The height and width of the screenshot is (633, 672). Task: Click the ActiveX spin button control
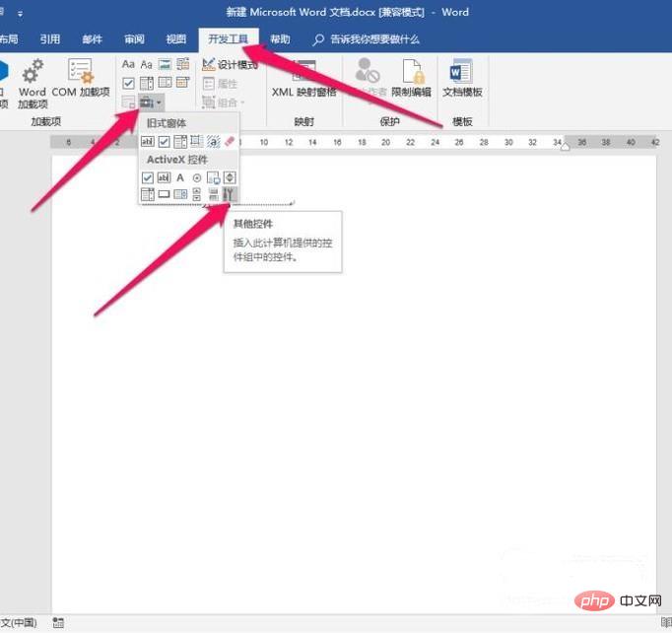pos(230,177)
